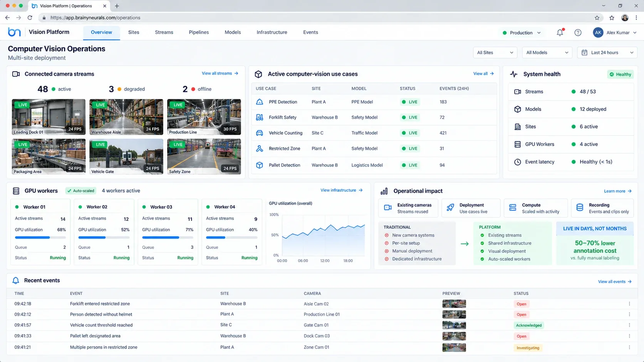Image resolution: width=644 pixels, height=362 pixels.
Task: Click the Pallet Detection box icon
Action: tap(260, 165)
